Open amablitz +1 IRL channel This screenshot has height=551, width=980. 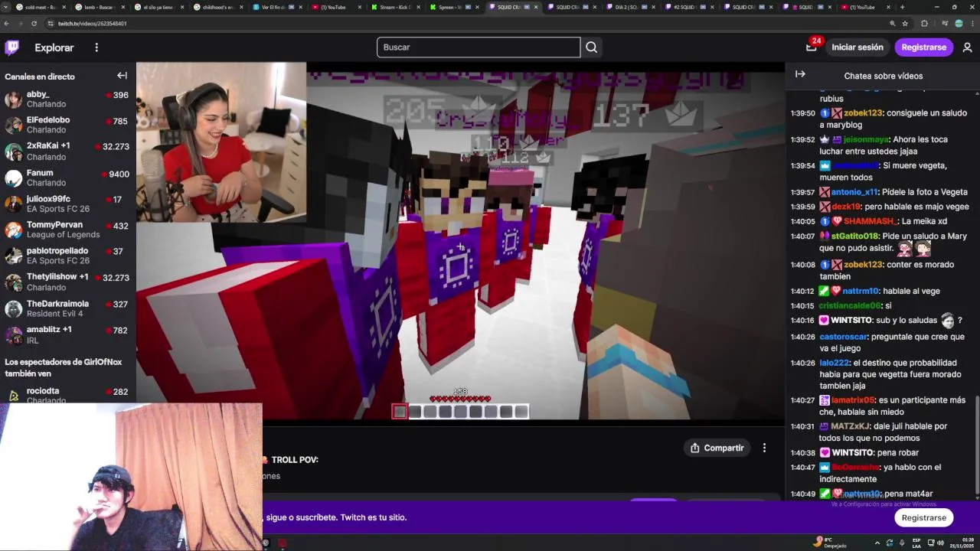pyautogui.click(x=67, y=334)
